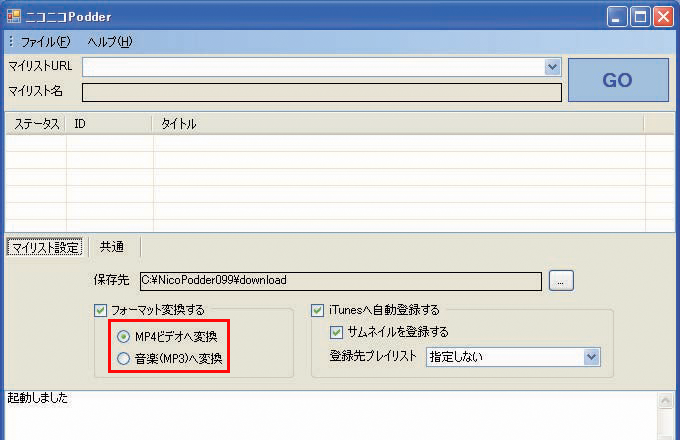Click the 保存先 path text field
The image size is (680, 440).
click(341, 281)
